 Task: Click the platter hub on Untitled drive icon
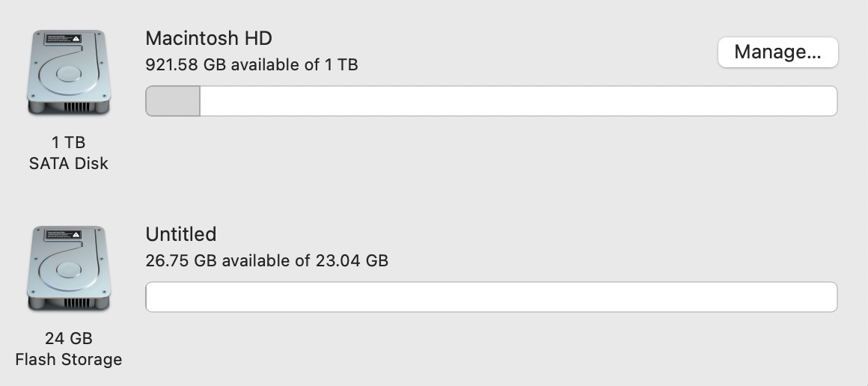click(x=69, y=269)
